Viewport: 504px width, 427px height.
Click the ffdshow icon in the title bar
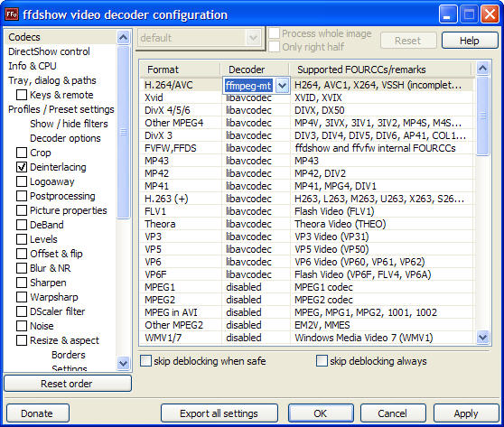[12, 14]
